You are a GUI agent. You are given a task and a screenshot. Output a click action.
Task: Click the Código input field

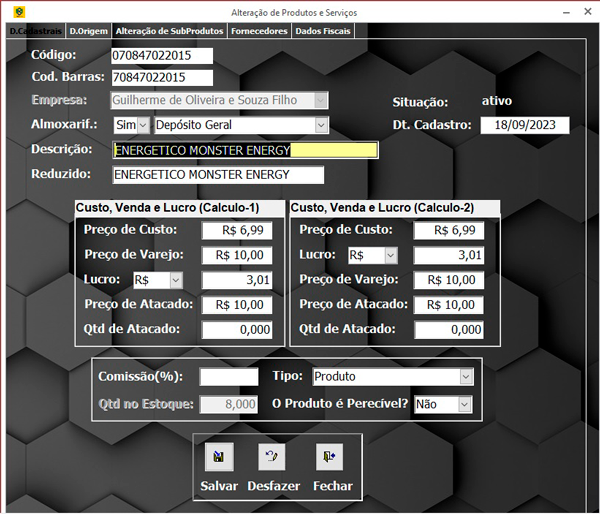click(x=162, y=56)
